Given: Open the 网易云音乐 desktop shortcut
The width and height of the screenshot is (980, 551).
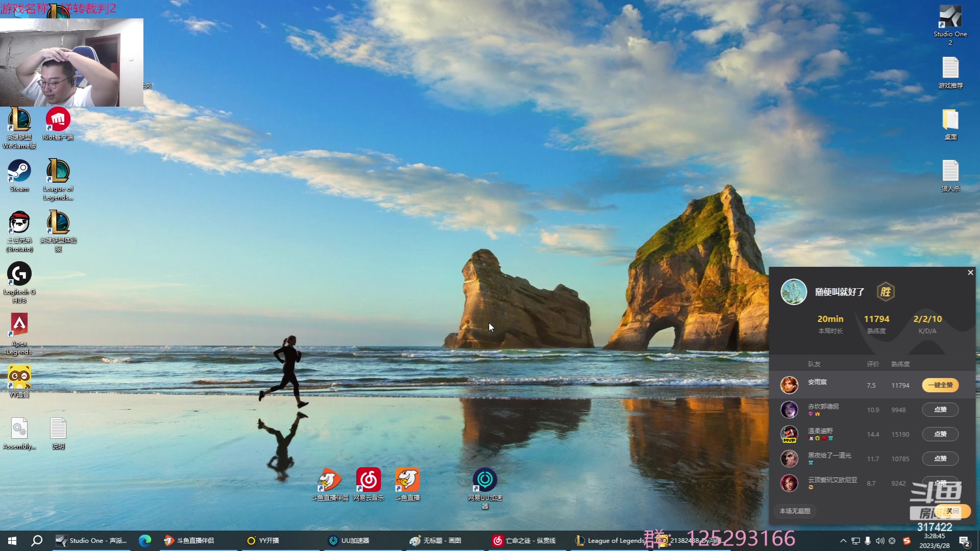Looking at the screenshot, I should [369, 481].
